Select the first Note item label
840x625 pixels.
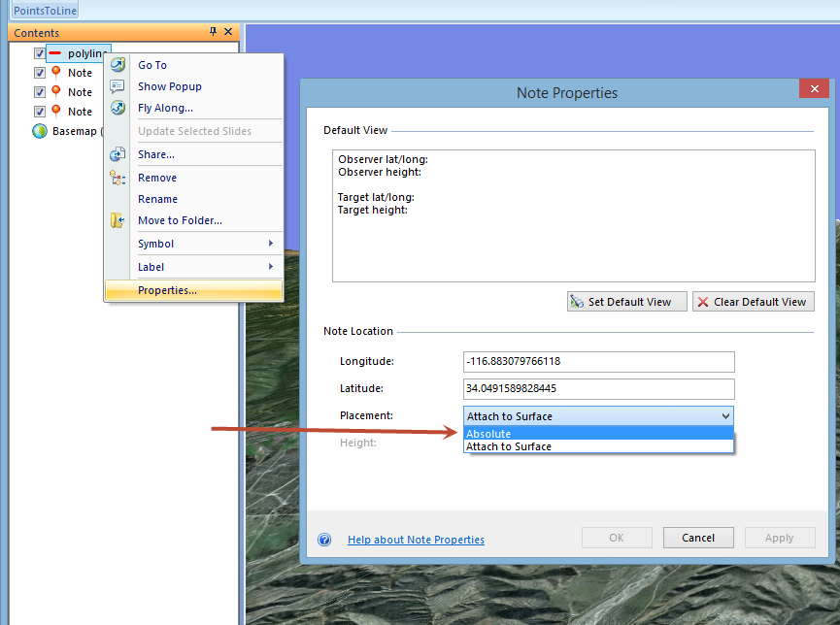[x=80, y=73]
